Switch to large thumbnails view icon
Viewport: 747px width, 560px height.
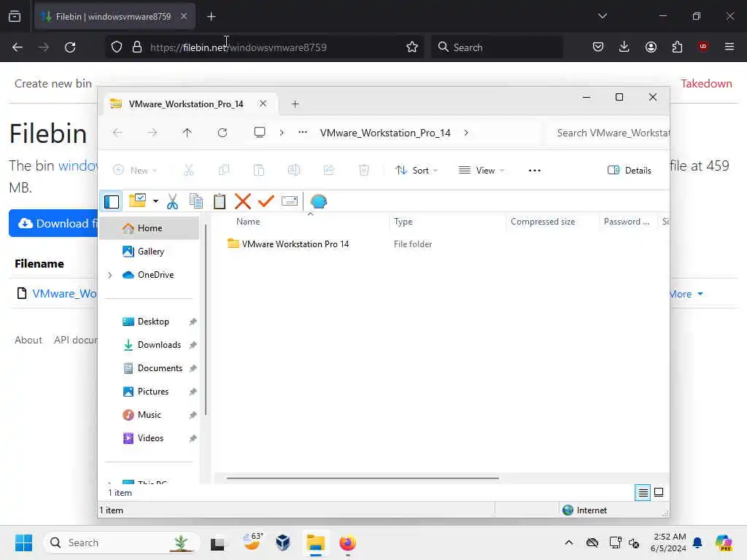tap(659, 492)
